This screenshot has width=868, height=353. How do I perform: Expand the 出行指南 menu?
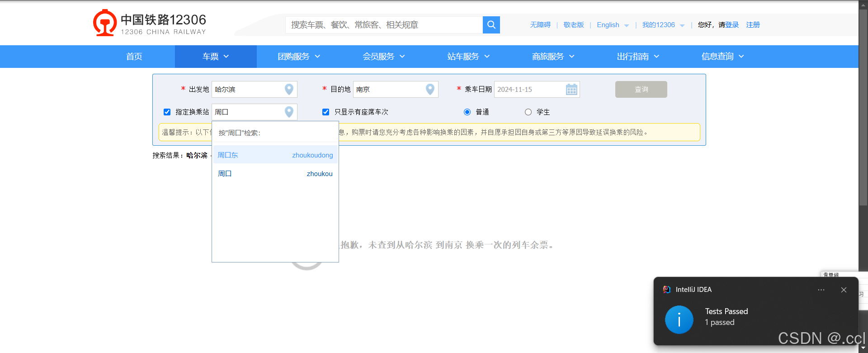tap(638, 57)
